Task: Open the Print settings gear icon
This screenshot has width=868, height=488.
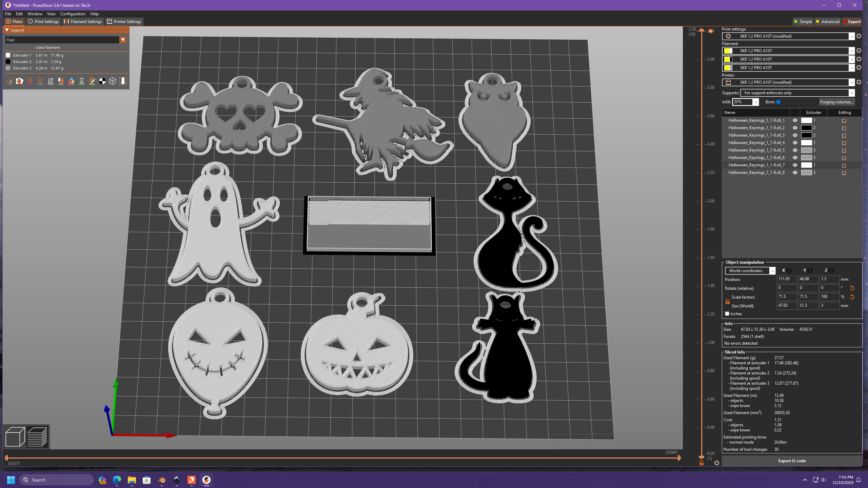Action: tap(859, 36)
